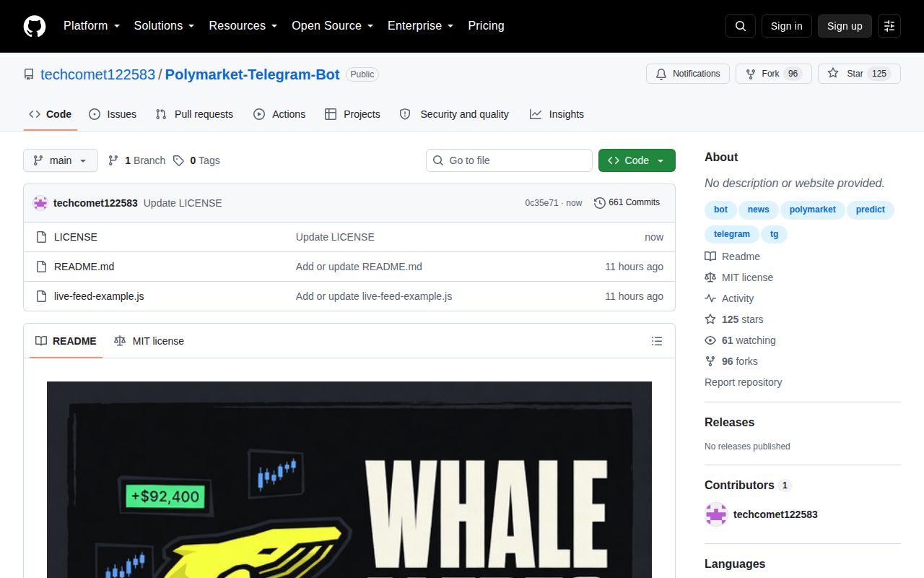
Task: Open the appearance settings icon button
Action: 889,26
